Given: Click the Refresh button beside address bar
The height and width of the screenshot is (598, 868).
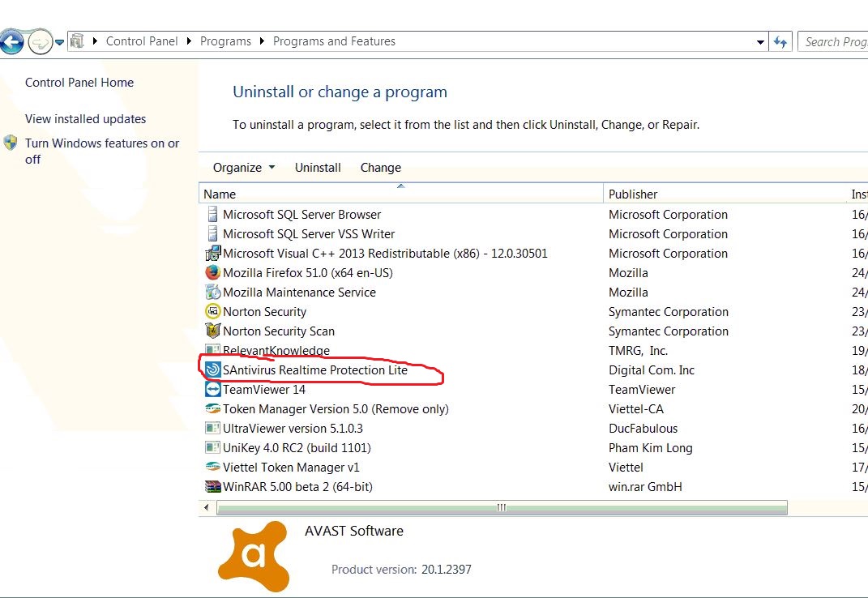Looking at the screenshot, I should tap(780, 41).
